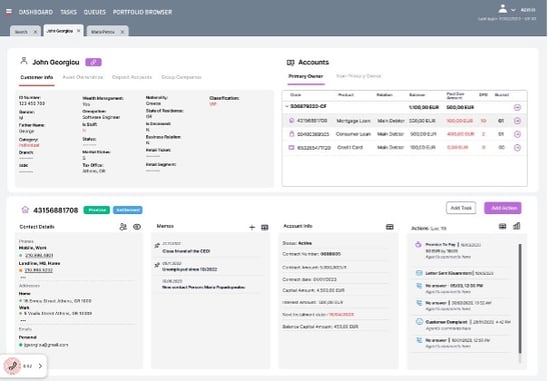The height and width of the screenshot is (381, 548).
Task: Switch to the Maria Petrou tab
Action: coord(103,32)
